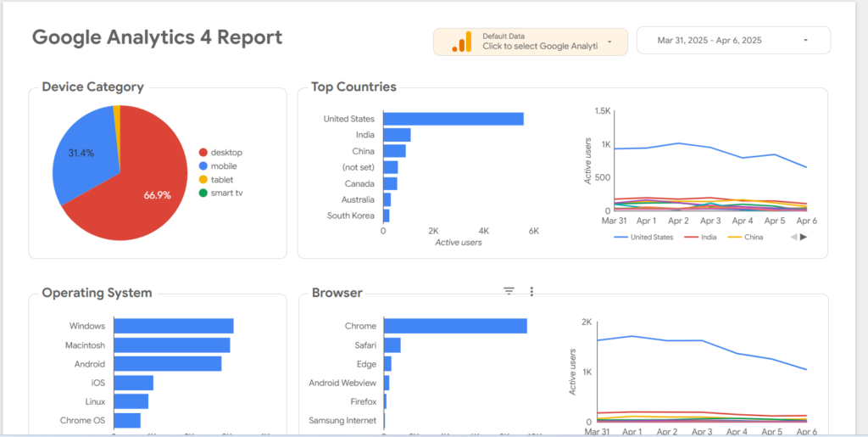Screen dimensions: 868x437
Task: Click the Chrome bar in Browser chart
Action: 454,326
